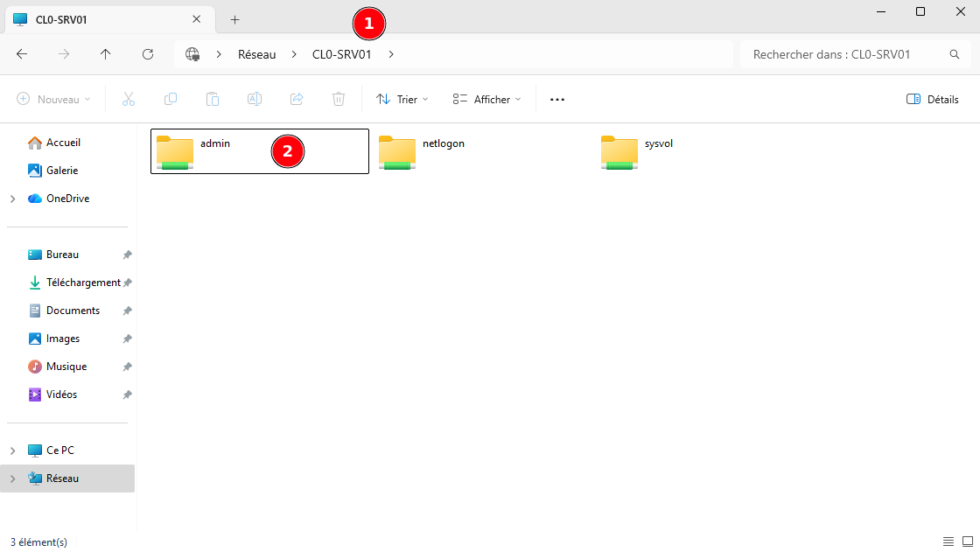Click the Copy icon in toolbar
The width and height of the screenshot is (980, 552).
pos(170,99)
